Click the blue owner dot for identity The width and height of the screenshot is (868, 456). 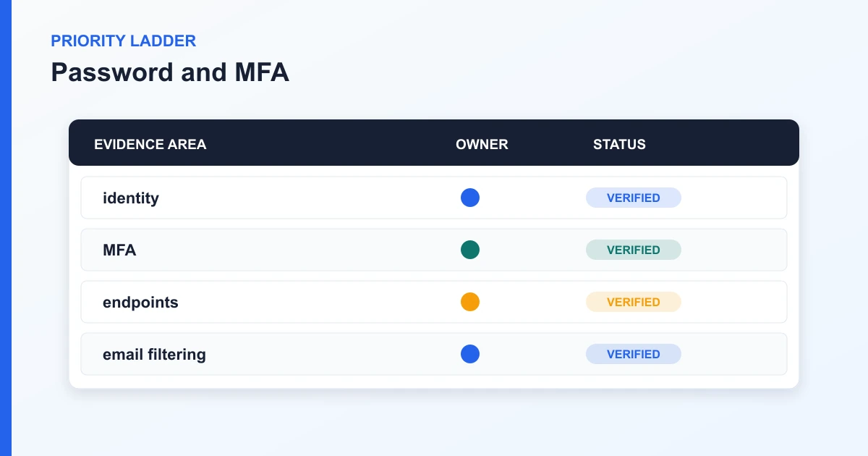(x=470, y=198)
